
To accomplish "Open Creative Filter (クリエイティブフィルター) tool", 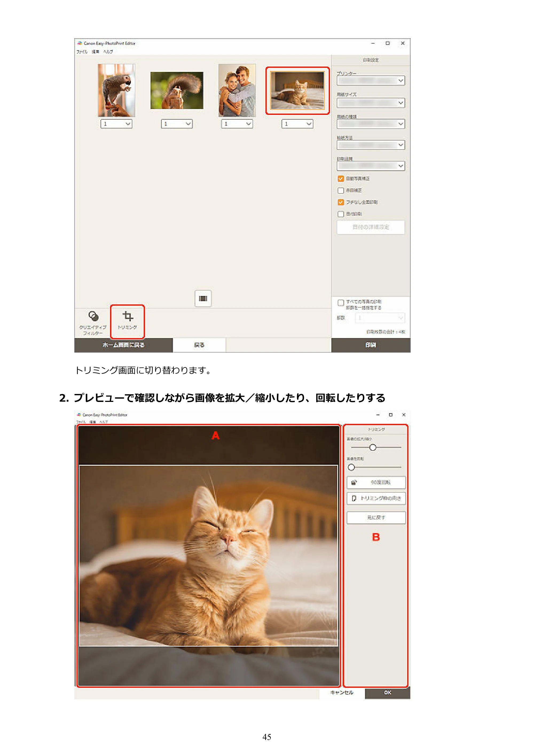I will pyautogui.click(x=93, y=323).
